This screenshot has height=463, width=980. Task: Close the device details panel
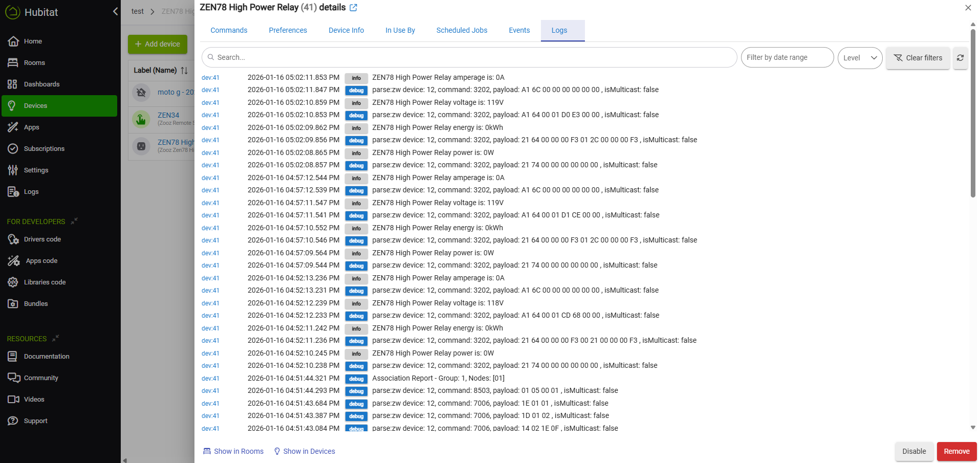click(968, 8)
